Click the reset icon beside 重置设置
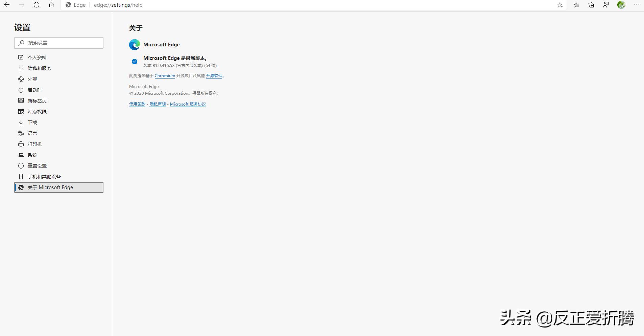Image resolution: width=644 pixels, height=336 pixels. tap(21, 166)
